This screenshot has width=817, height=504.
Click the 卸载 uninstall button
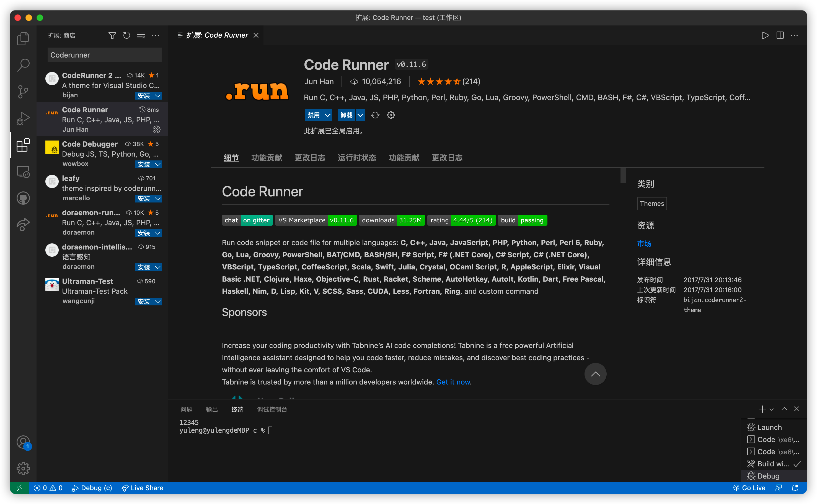pos(346,115)
